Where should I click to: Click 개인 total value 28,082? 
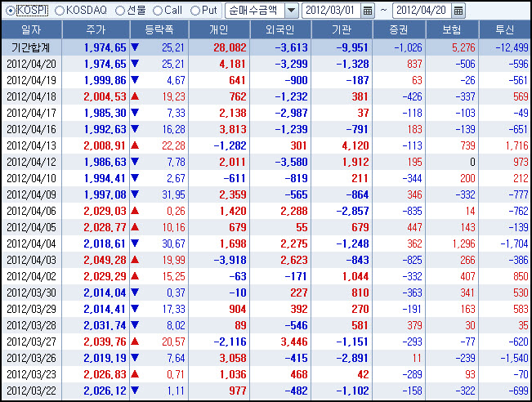pyautogui.click(x=230, y=47)
